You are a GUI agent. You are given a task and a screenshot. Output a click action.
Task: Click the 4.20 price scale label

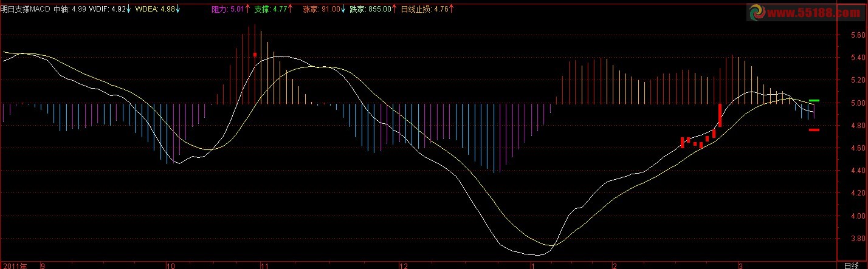(x=858, y=193)
